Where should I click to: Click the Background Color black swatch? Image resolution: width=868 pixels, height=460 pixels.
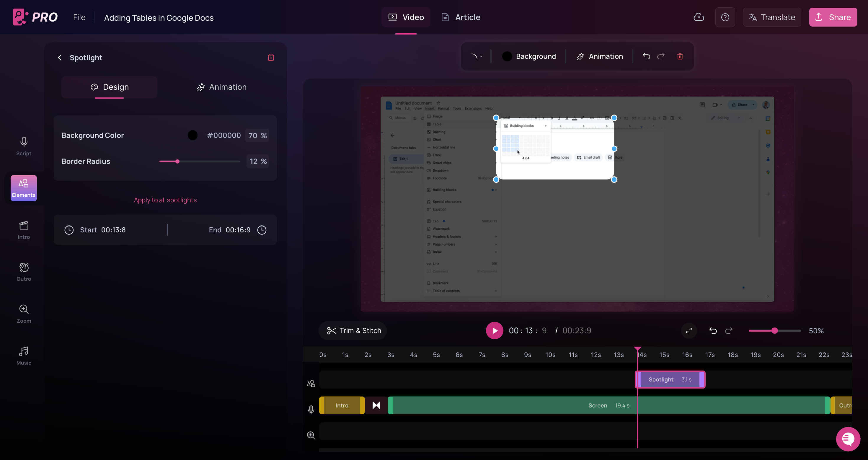pyautogui.click(x=192, y=136)
